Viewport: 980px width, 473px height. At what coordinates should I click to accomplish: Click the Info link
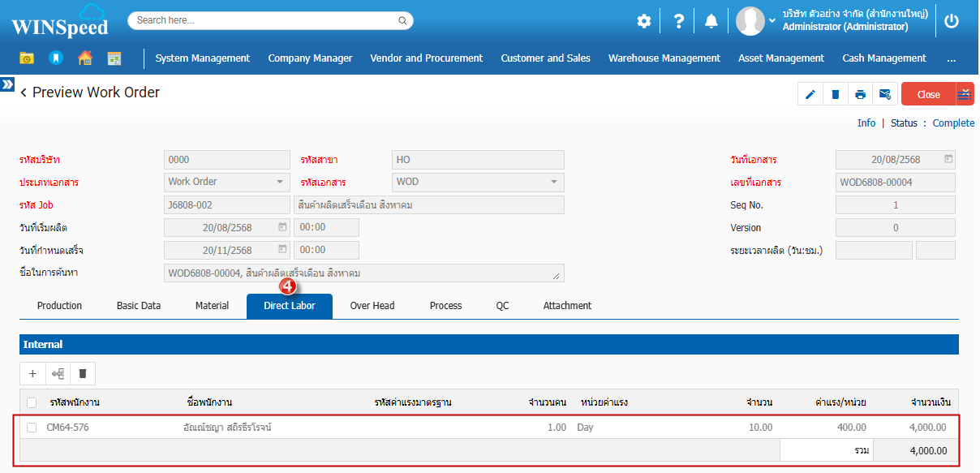(x=866, y=123)
